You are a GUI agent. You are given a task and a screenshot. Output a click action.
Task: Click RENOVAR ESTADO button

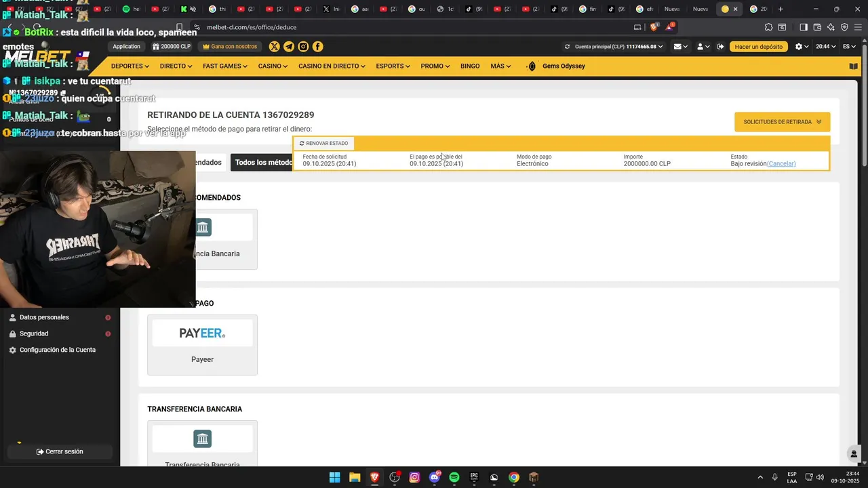click(323, 144)
